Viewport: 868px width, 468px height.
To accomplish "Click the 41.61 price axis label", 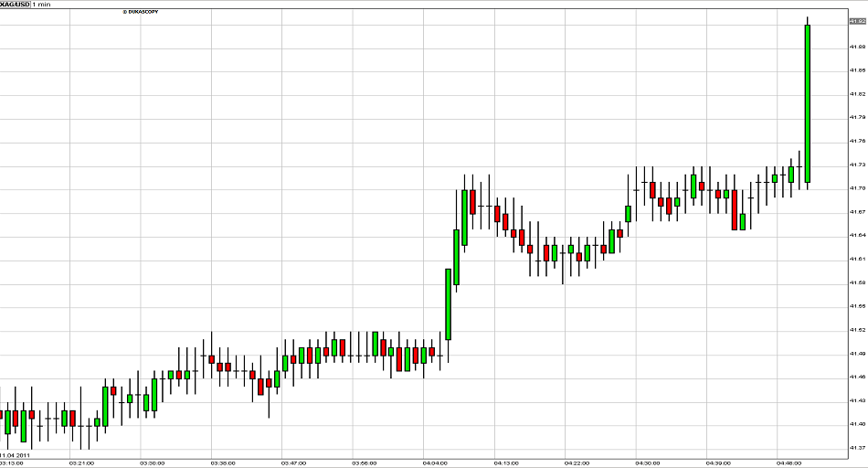I will click(856, 259).
